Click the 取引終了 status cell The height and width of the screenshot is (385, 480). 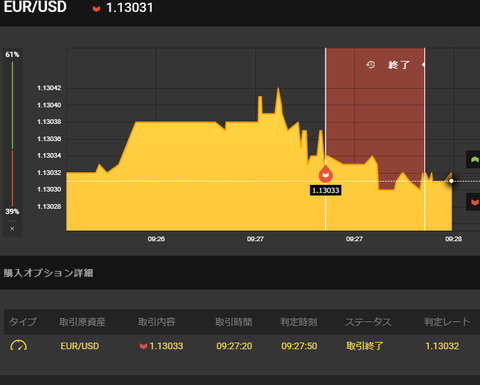(x=365, y=346)
